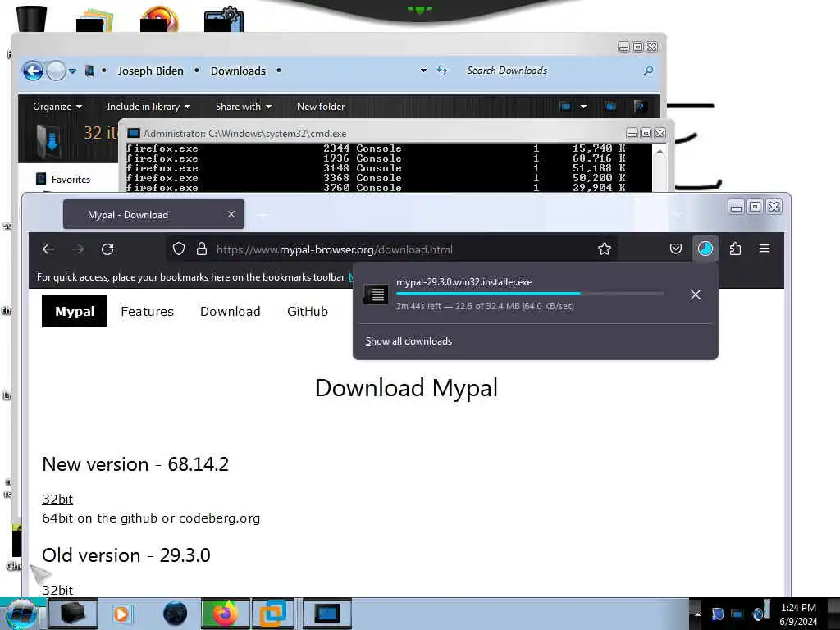Expand the list all tabs chevron
The height and width of the screenshot is (630, 840).
678,215
